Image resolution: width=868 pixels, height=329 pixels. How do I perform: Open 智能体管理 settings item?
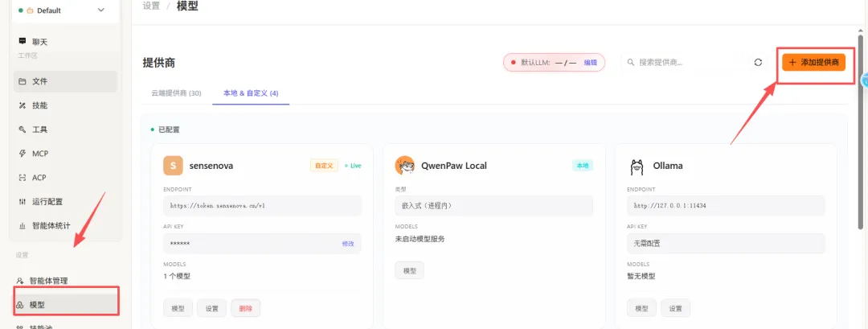coord(66,281)
